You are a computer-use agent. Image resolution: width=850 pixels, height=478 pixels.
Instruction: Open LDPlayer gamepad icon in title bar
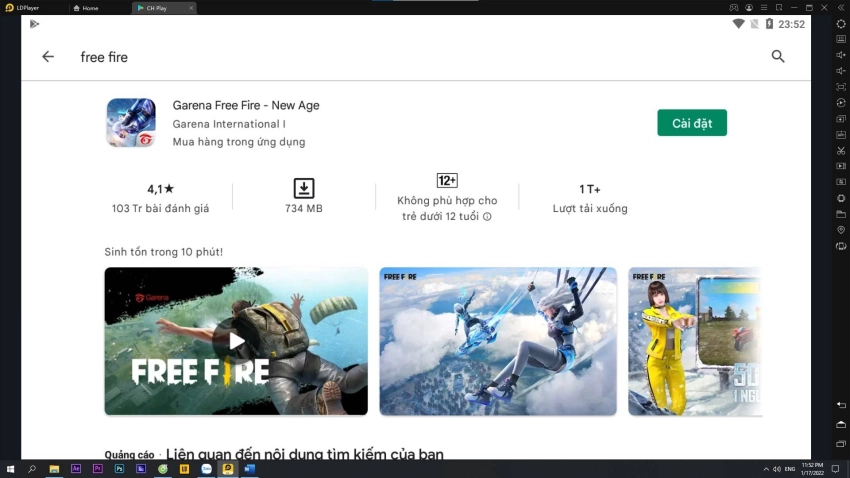point(733,8)
